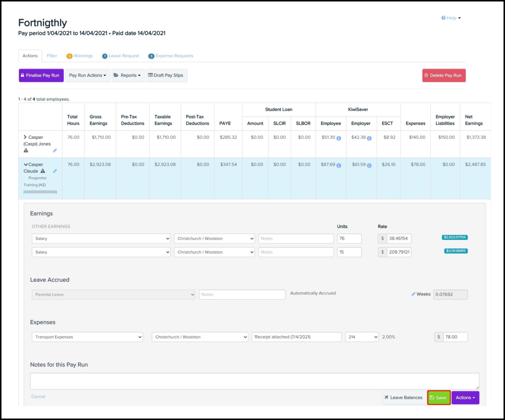Expand the Casper (Caspi) Jones row
Screen dimensions: 505x420
25,137
